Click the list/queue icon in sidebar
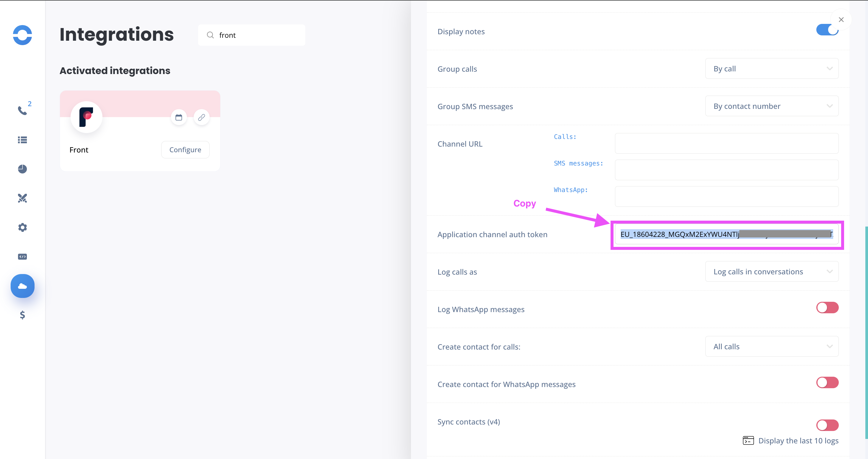The height and width of the screenshot is (459, 868). tap(22, 140)
